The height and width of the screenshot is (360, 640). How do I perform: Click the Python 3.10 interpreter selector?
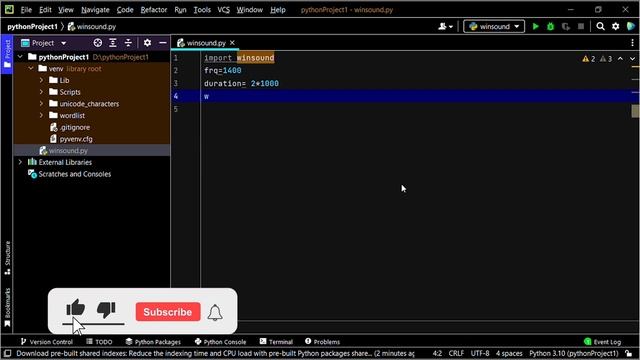574,353
